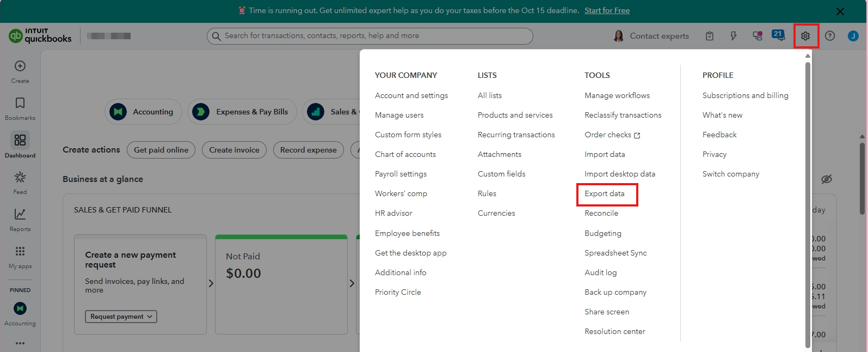Click Order checks external link
The width and height of the screenshot is (868, 352).
point(612,135)
